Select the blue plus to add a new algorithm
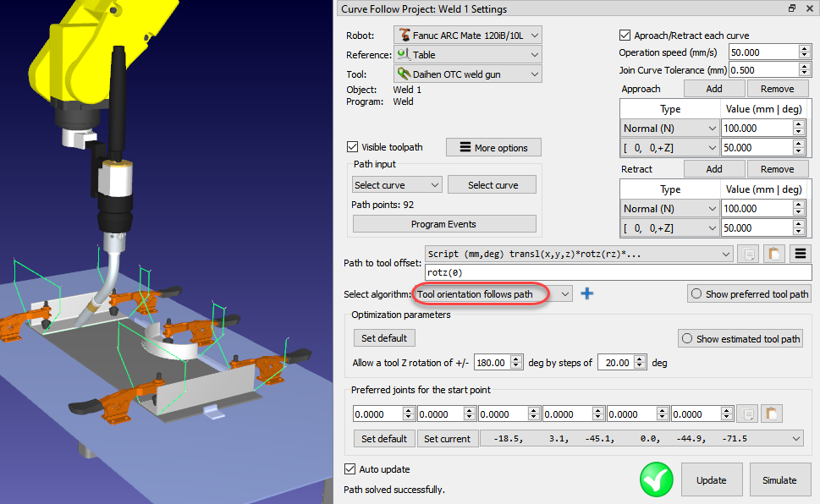Image resolution: width=820 pixels, height=504 pixels. click(x=587, y=293)
